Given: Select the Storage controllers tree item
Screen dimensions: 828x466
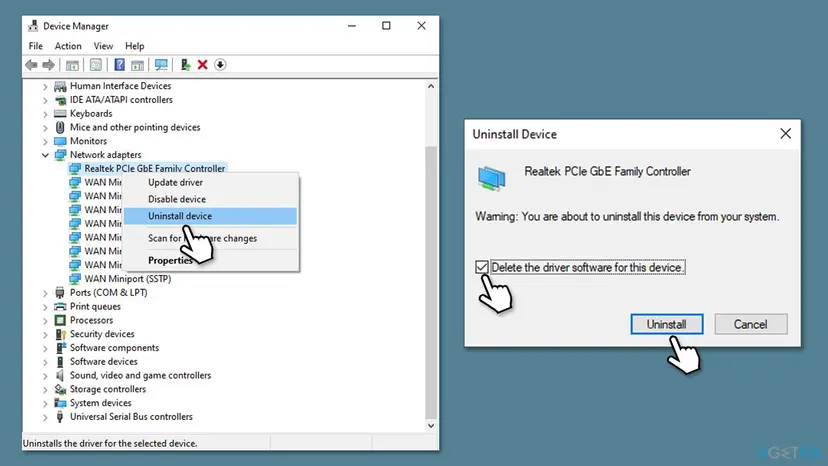Looking at the screenshot, I should pyautogui.click(x=108, y=389).
